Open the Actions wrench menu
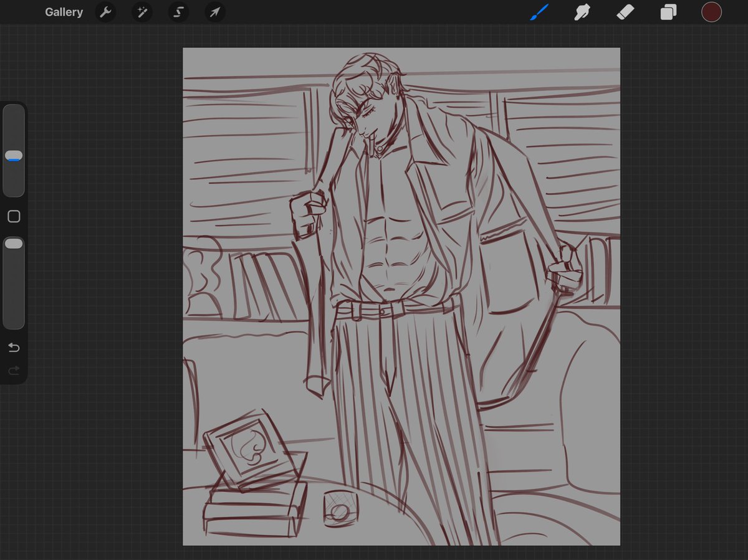The height and width of the screenshot is (560, 748). [105, 12]
